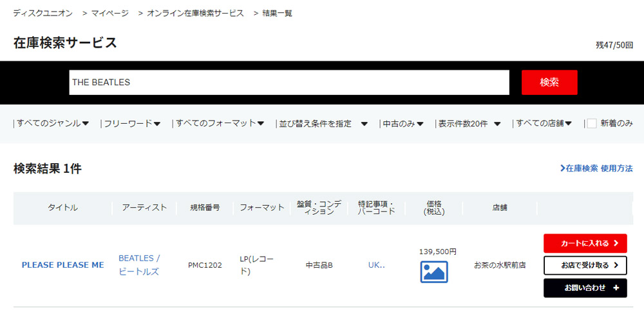Open オンライン在庫検索サービス breadcrumb link

(196, 13)
